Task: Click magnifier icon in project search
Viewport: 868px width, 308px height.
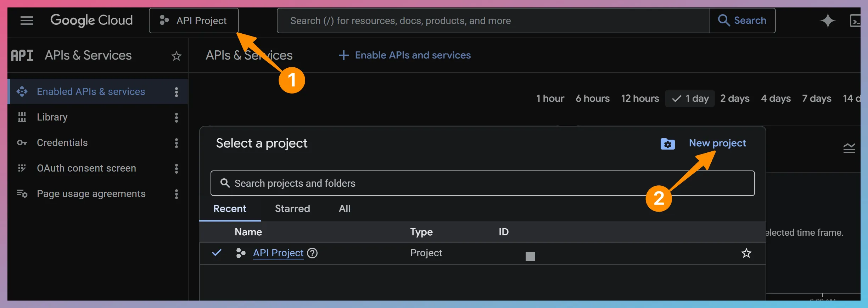Action: tap(225, 183)
